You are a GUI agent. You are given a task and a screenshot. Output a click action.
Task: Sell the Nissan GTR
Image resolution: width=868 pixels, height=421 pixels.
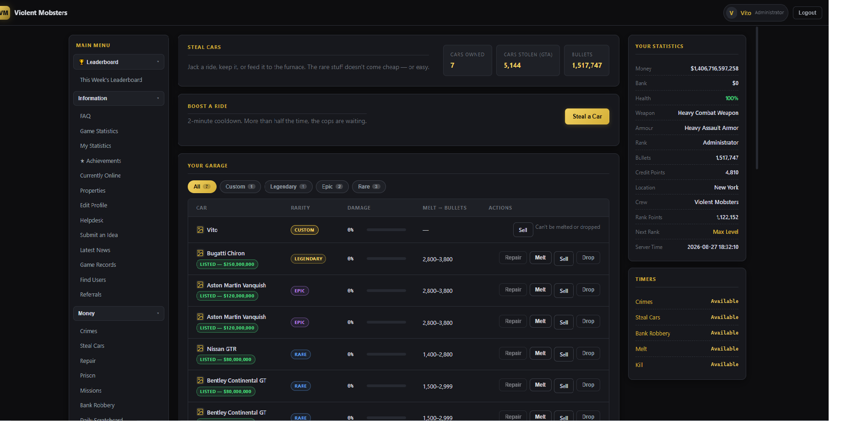point(564,354)
